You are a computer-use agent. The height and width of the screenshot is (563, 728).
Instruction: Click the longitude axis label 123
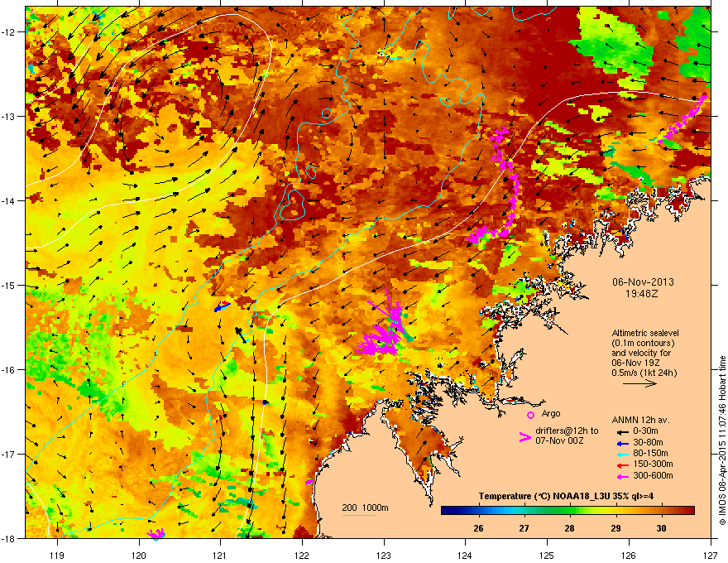coord(384,555)
